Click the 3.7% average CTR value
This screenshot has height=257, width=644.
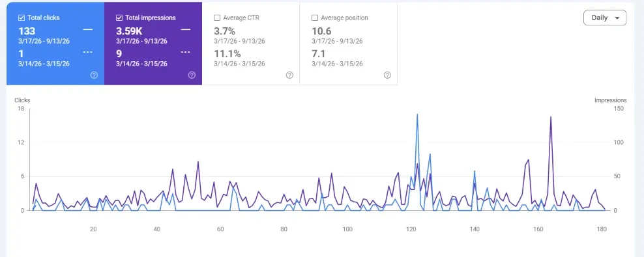225,31
